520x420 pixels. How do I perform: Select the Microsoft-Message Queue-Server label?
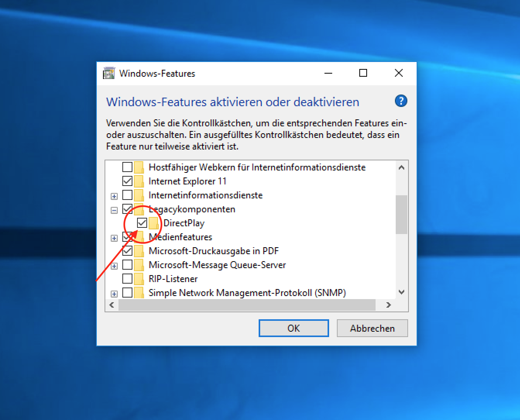click(217, 265)
